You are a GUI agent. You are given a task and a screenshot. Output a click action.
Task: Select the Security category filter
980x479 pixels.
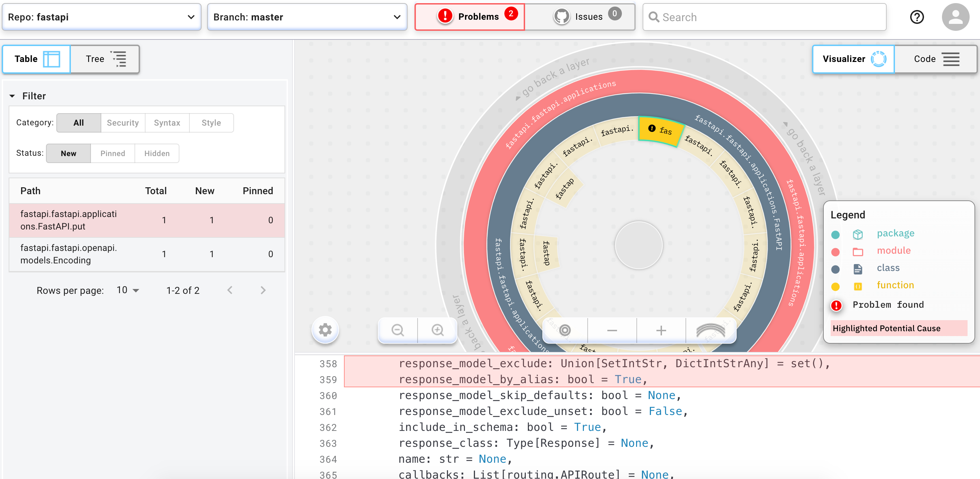(123, 123)
